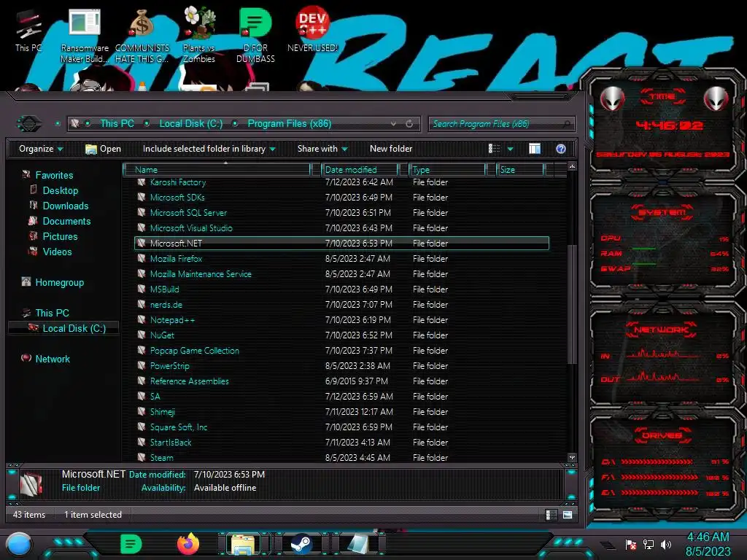
Task: Open Ransomware Maker Build desktop shortcut
Action: click(x=85, y=36)
